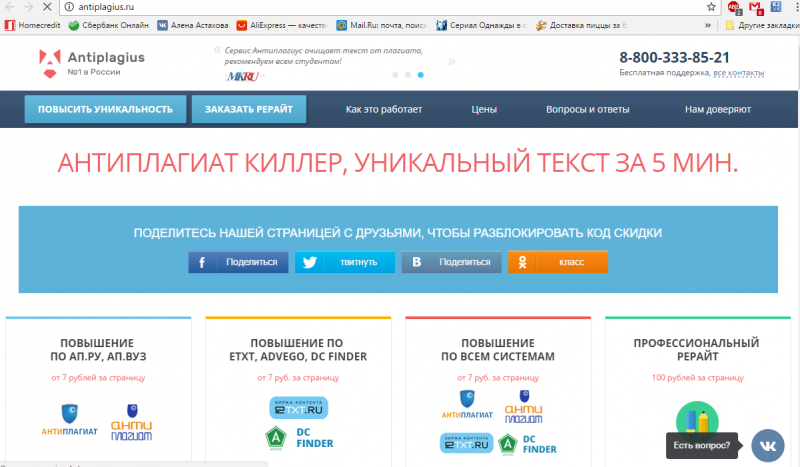Click Анти плагиат ВУЗ logo in first card
Screen dimensions: 800x467
click(x=132, y=422)
